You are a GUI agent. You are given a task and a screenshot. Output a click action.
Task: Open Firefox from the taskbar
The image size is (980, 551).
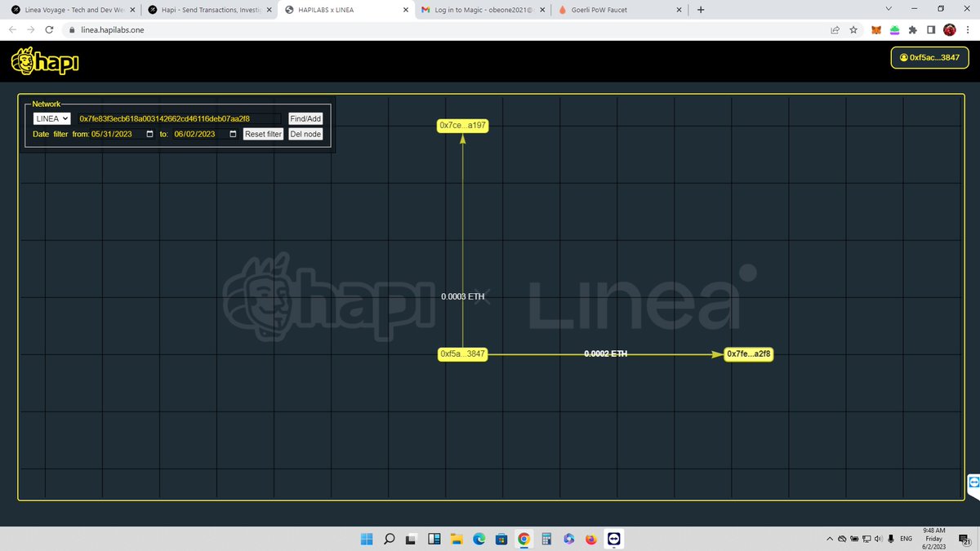(x=591, y=539)
